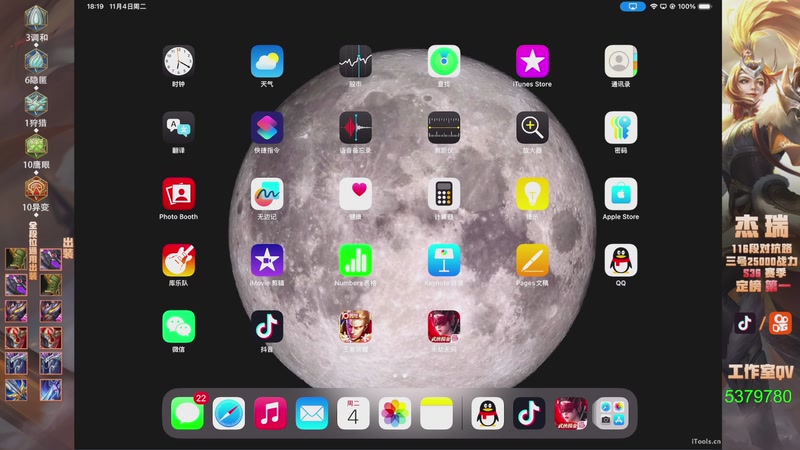
Task: Open Music app in the dock
Action: 270,413
